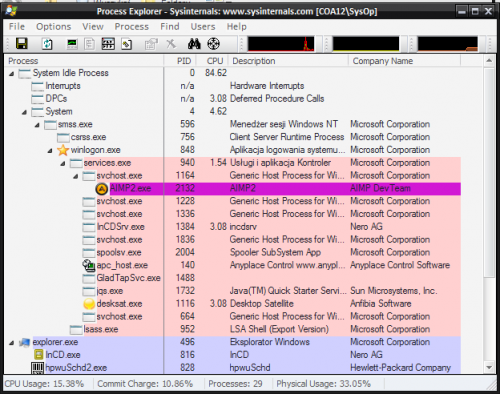The width and height of the screenshot is (500, 394).
Task: Click the Kill Process X icon
Action: (171, 44)
